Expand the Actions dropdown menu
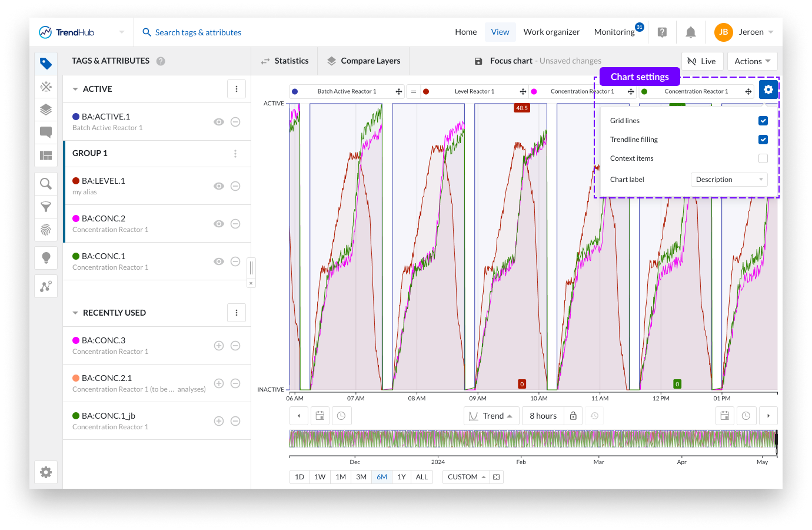The width and height of the screenshot is (812, 530). [x=752, y=61]
